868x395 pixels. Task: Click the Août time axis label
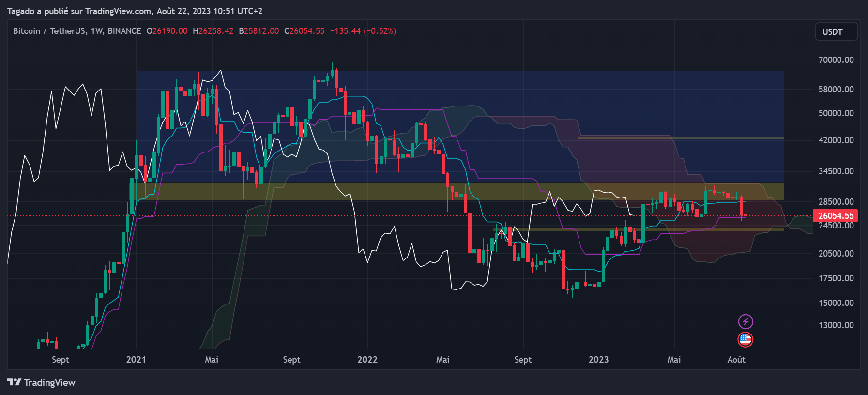736,360
